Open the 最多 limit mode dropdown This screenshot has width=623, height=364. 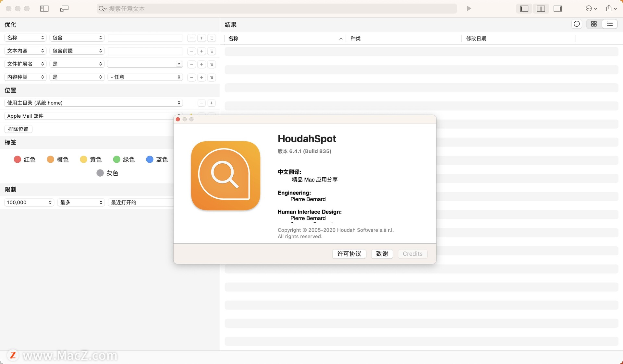[81, 203]
